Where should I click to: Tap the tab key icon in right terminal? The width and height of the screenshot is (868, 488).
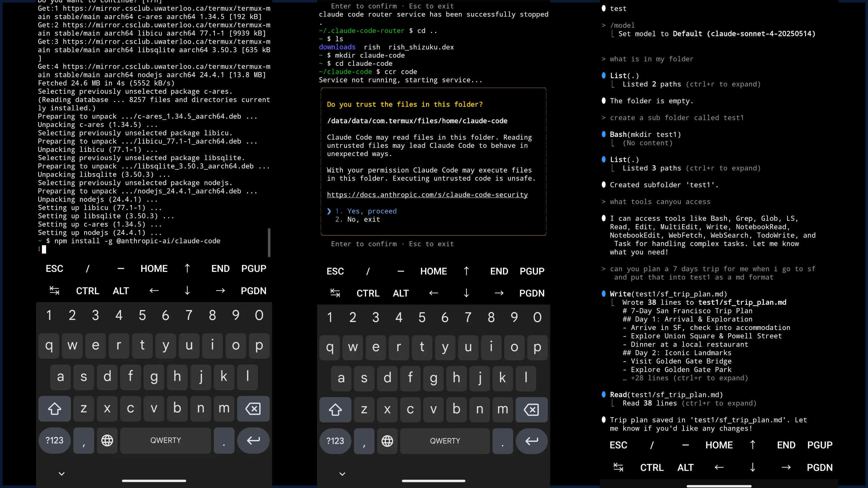click(618, 467)
